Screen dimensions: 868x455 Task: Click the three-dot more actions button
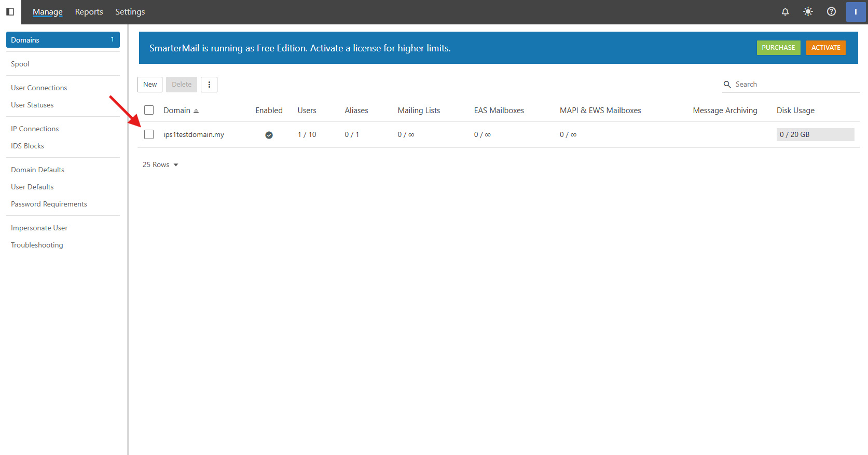(x=209, y=85)
